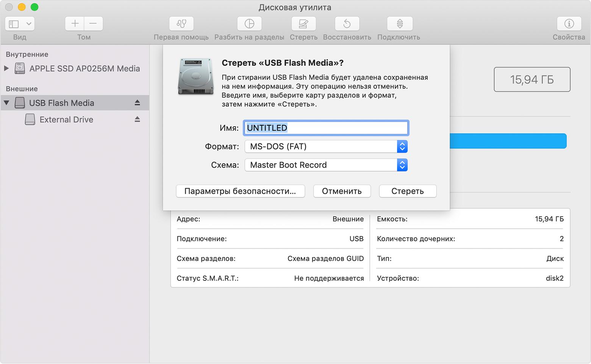Select External Drive volume in sidebar
Image resolution: width=591 pixels, height=364 pixels.
point(66,120)
